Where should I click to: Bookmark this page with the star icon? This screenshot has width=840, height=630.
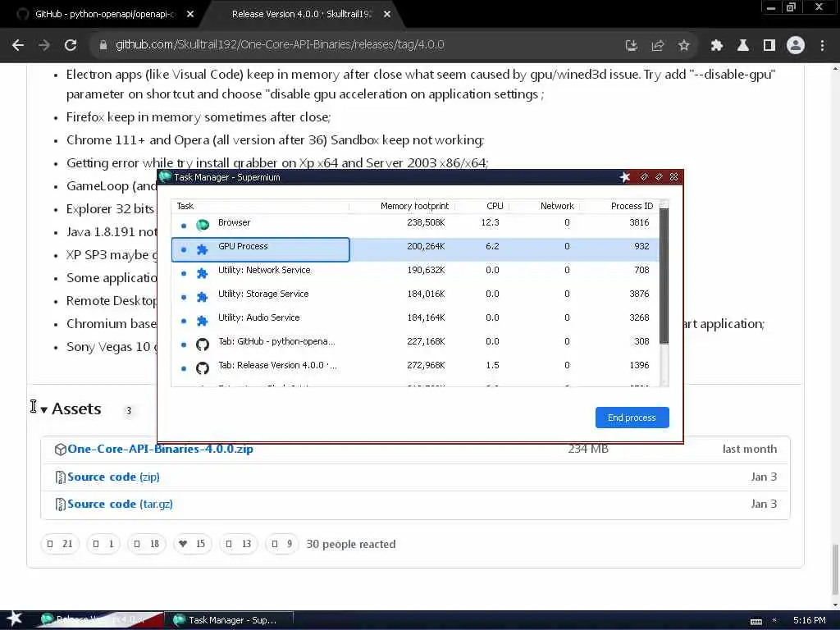(683, 46)
